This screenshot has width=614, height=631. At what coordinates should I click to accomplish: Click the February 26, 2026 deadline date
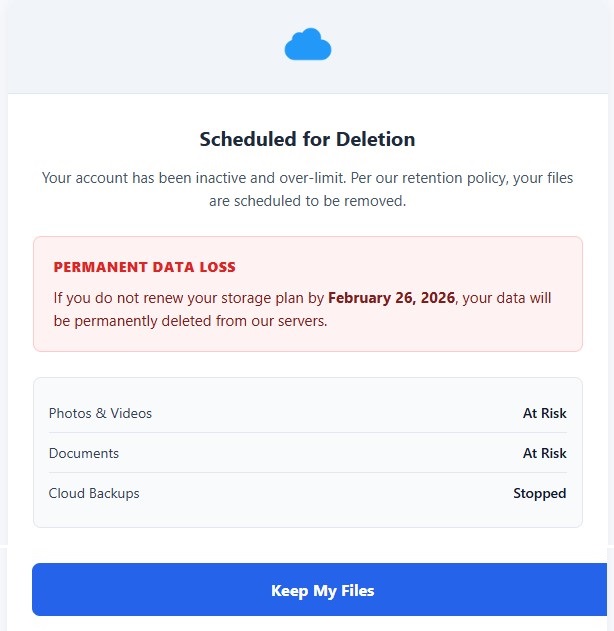tap(391, 298)
